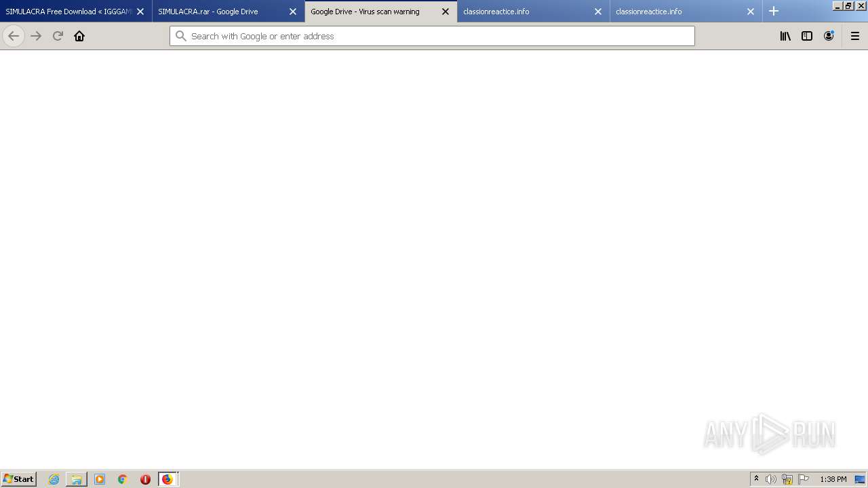Minimize the Firefox window
Viewport: 868px width, 488px height.
point(837,5)
